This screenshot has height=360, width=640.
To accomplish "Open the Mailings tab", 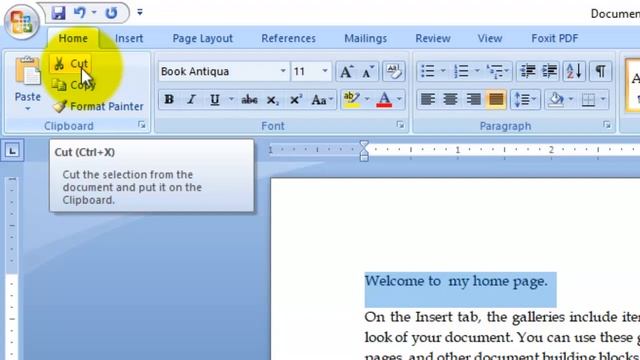I will 366,38.
